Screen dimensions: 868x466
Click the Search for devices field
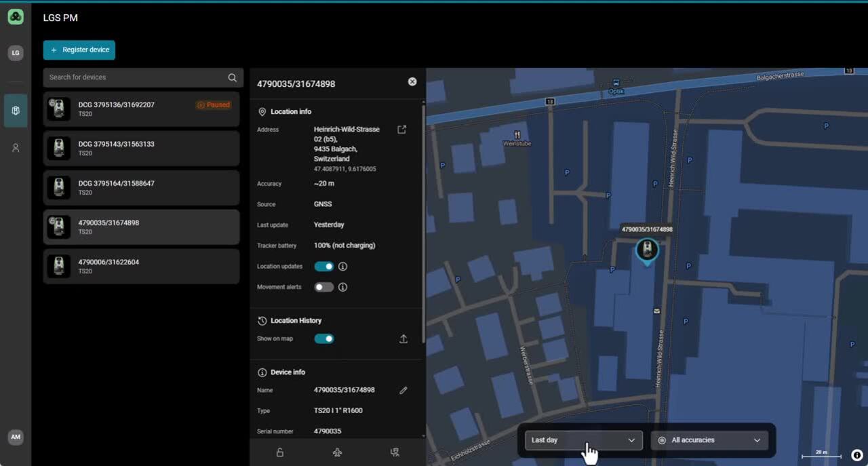[136, 77]
